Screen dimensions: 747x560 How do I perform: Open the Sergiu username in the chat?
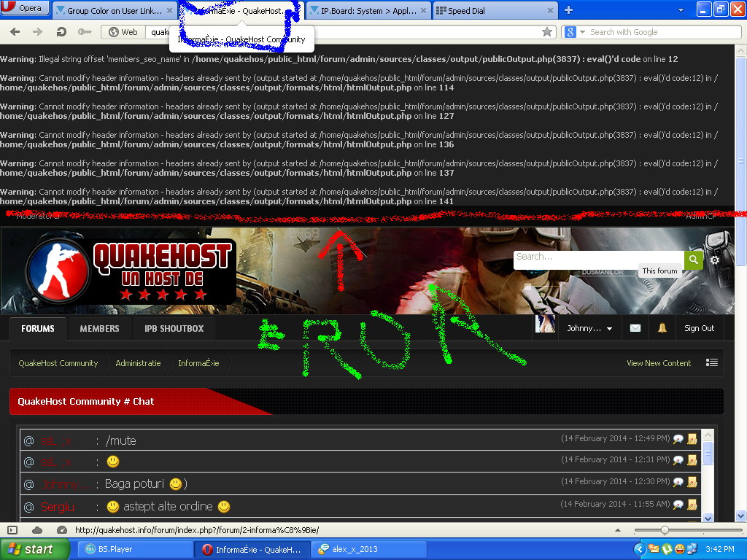coord(58,507)
